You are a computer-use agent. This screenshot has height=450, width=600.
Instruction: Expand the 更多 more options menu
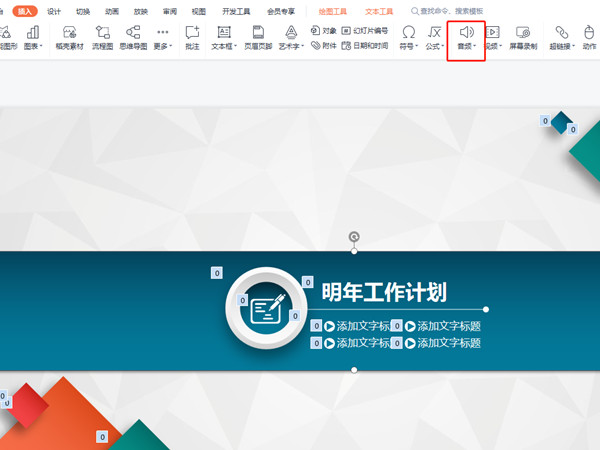[163, 46]
